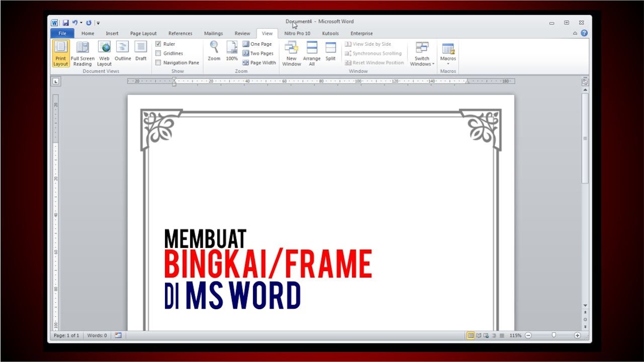The height and width of the screenshot is (362, 644).
Task: Open a New Window of the document
Action: (292, 54)
